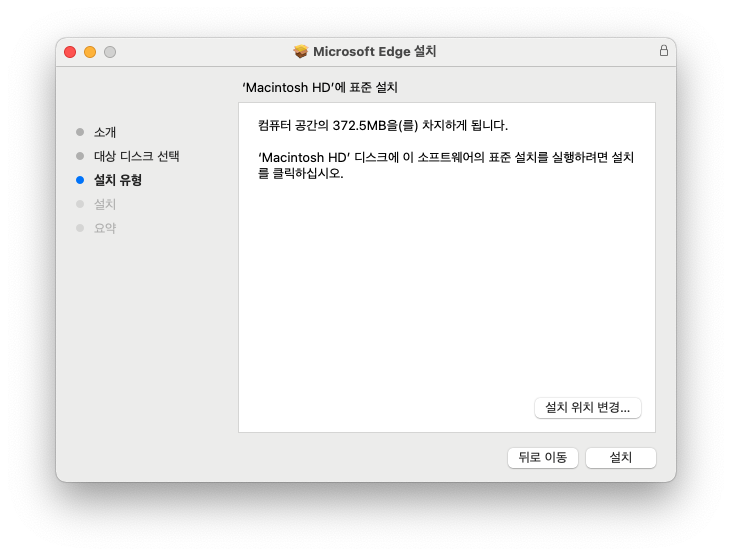Click the lock icon in title bar
732x556 pixels.
663,50
